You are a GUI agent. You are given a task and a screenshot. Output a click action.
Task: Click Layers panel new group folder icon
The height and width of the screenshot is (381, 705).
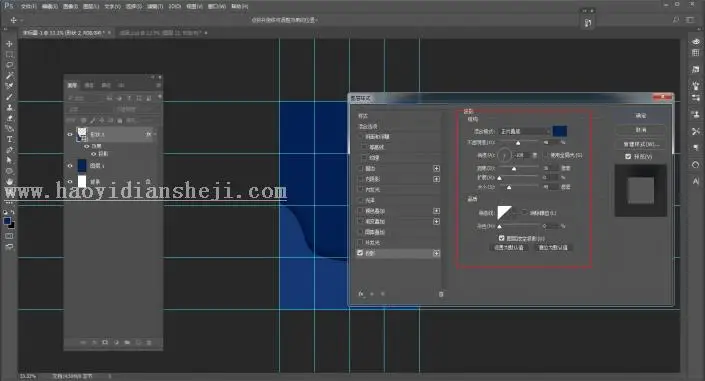(127, 342)
